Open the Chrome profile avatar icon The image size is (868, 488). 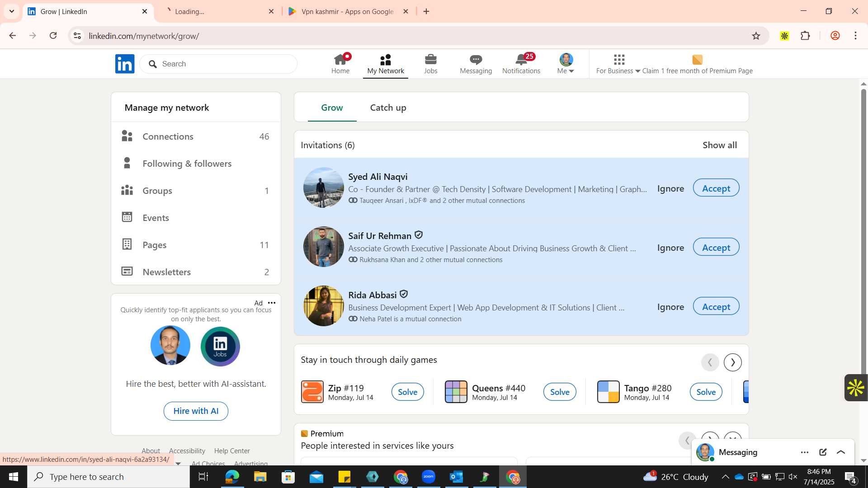tap(835, 36)
